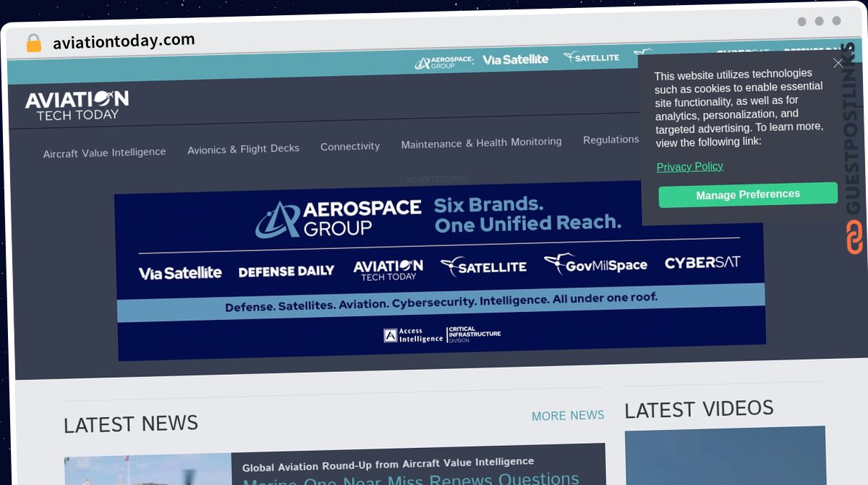
Task: Open the Marine One Near Miss article headline
Action: point(410,480)
